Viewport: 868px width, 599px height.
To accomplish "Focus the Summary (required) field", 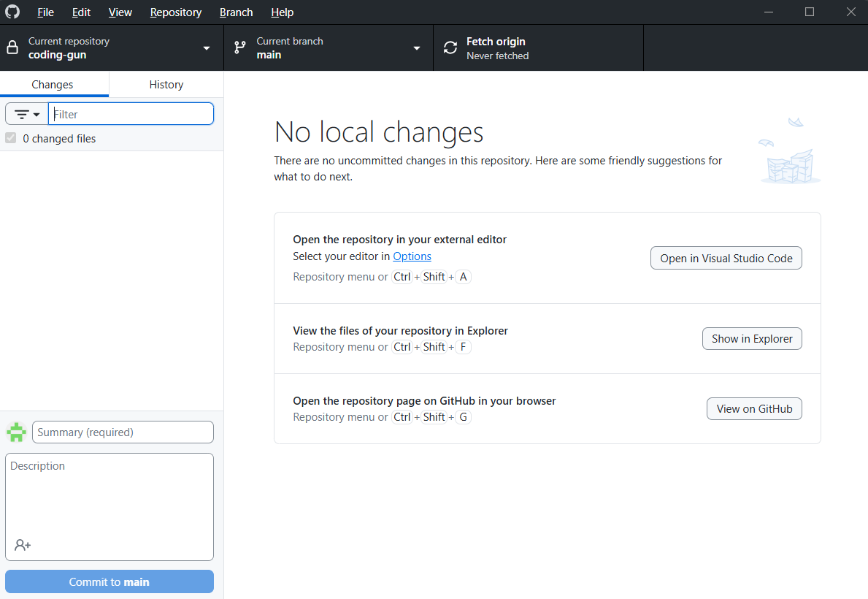I will coord(123,432).
